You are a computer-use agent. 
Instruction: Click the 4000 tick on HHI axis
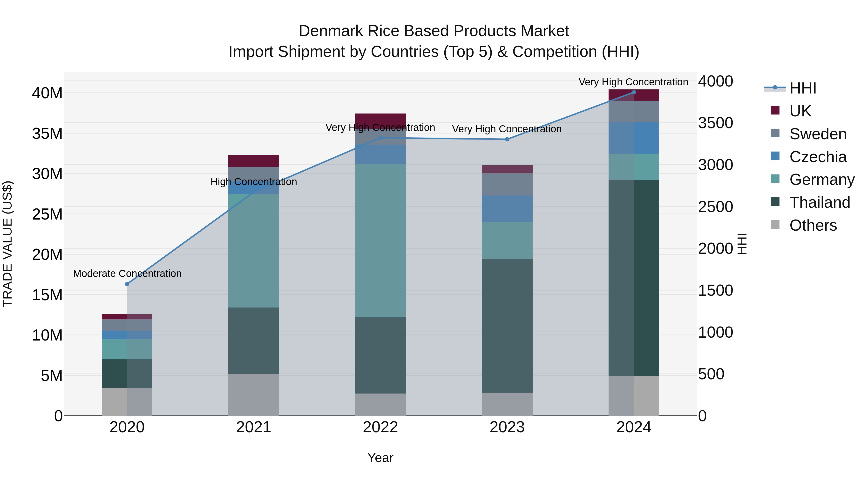point(715,81)
